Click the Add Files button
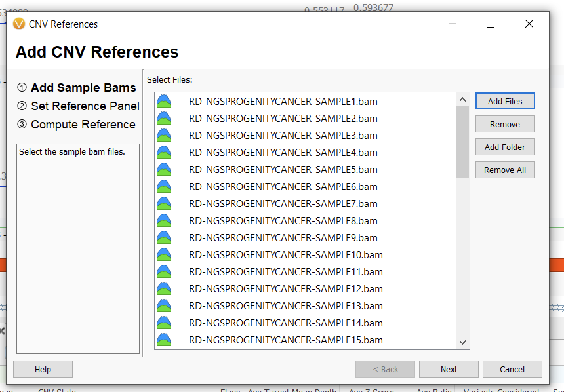Screen dimensions: 564x392 coord(505,101)
